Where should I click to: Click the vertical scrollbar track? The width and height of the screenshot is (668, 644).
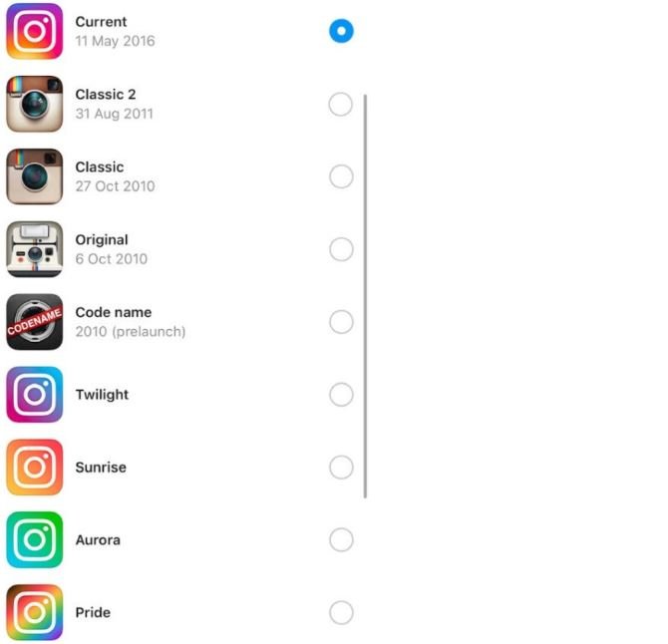tap(366, 296)
